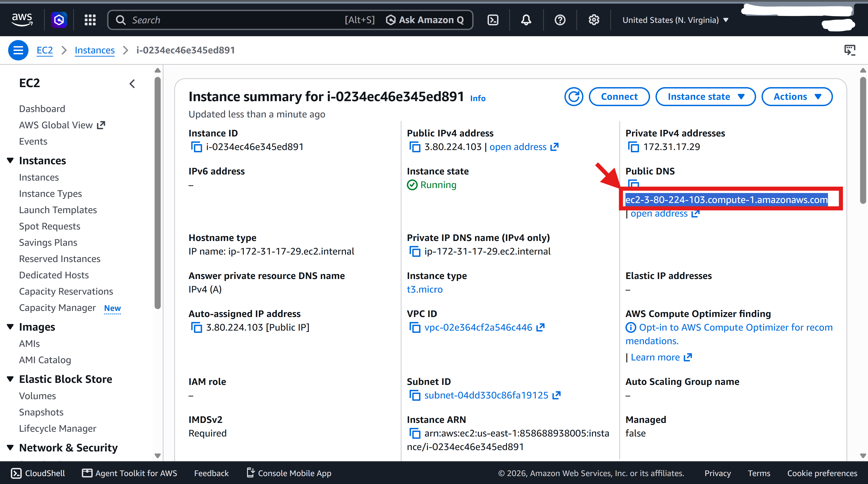Open Capacity Reservations in sidebar
The height and width of the screenshot is (484, 868).
pyautogui.click(x=66, y=291)
